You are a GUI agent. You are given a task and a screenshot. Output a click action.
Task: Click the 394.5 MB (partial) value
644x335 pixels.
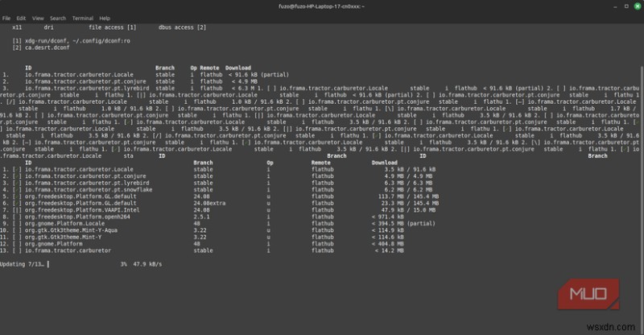pos(403,223)
